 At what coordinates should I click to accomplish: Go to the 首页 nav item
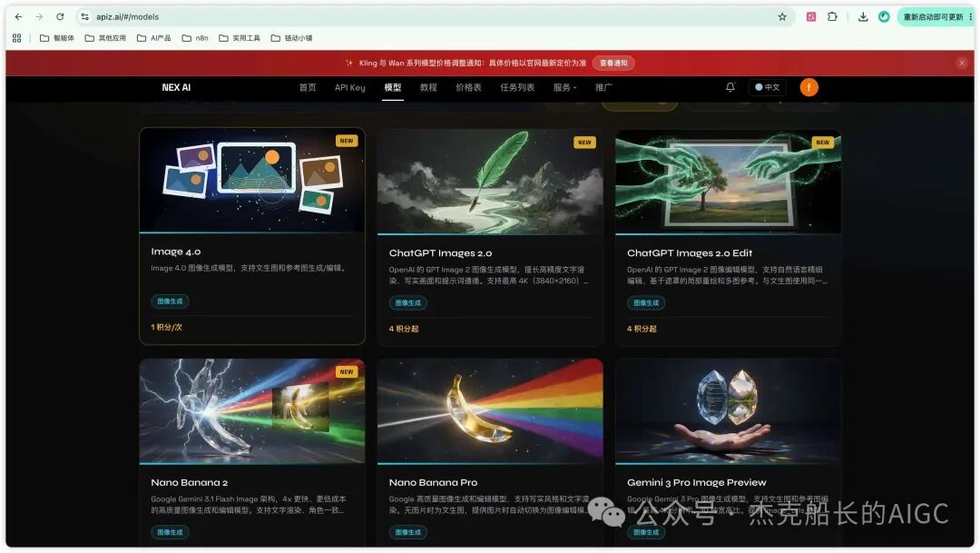pos(308,87)
